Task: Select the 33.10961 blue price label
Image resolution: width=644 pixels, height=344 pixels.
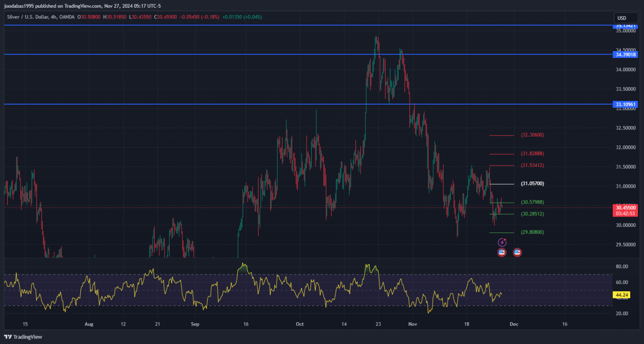Action: tap(626, 104)
